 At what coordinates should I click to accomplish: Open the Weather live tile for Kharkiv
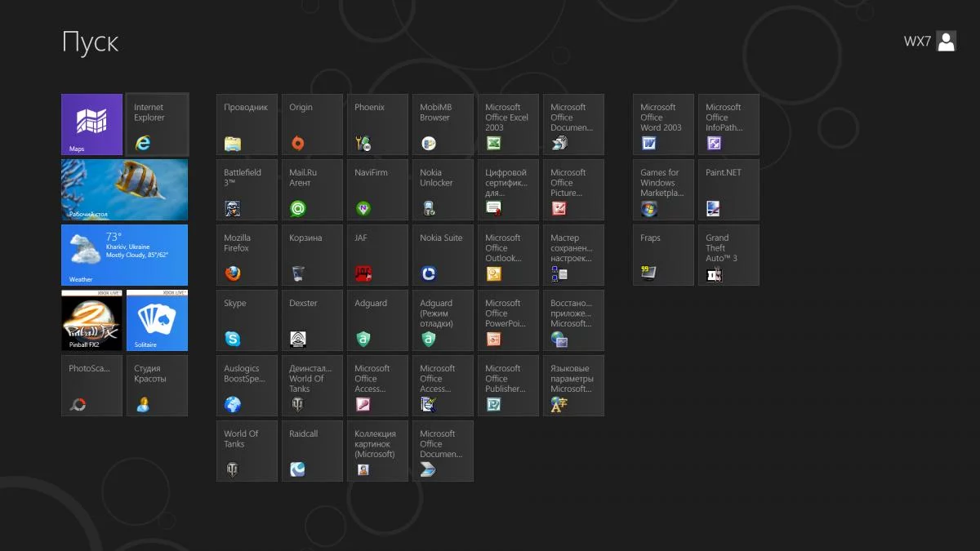pos(124,255)
